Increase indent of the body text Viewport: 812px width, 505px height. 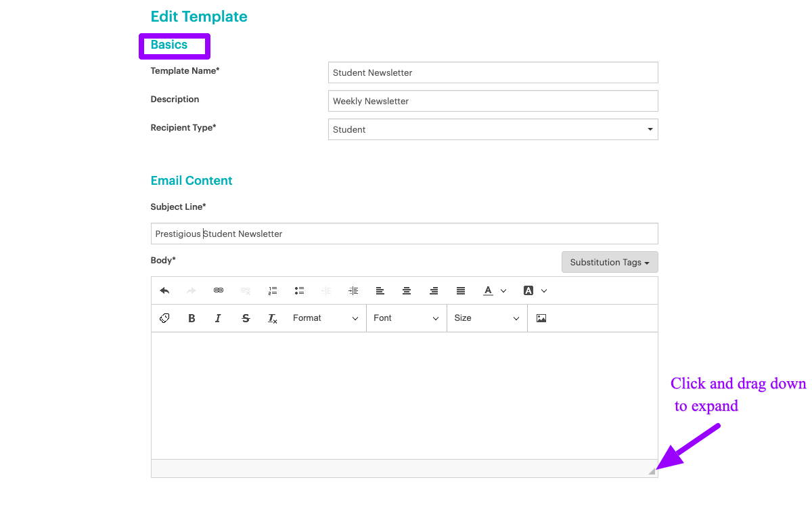pos(353,290)
